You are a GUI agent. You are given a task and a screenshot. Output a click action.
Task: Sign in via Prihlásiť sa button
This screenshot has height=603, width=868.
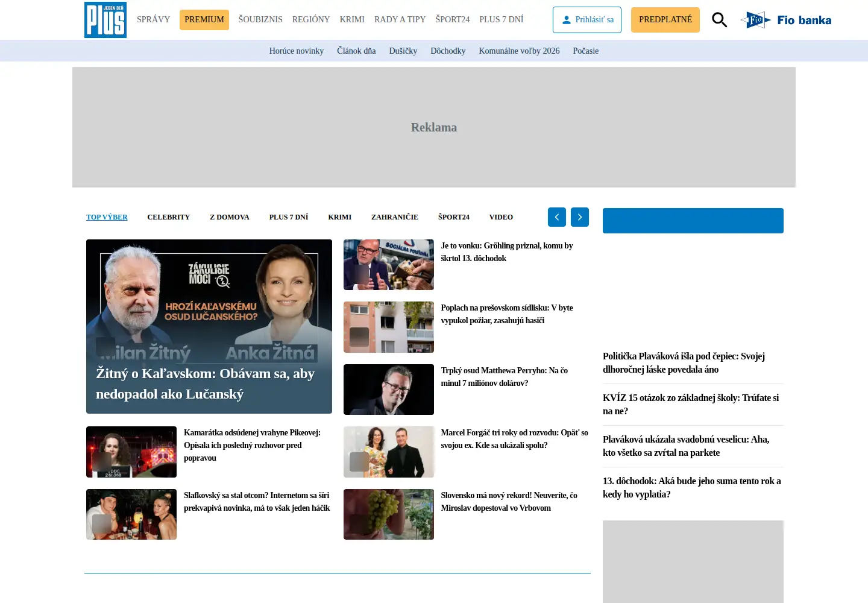coord(587,20)
